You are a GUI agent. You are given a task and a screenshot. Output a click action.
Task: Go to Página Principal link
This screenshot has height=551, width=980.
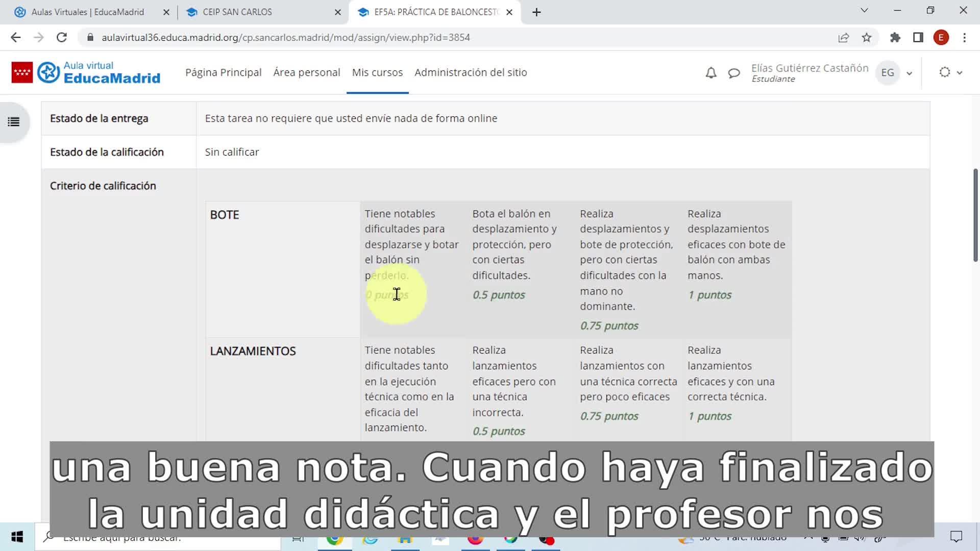223,72
